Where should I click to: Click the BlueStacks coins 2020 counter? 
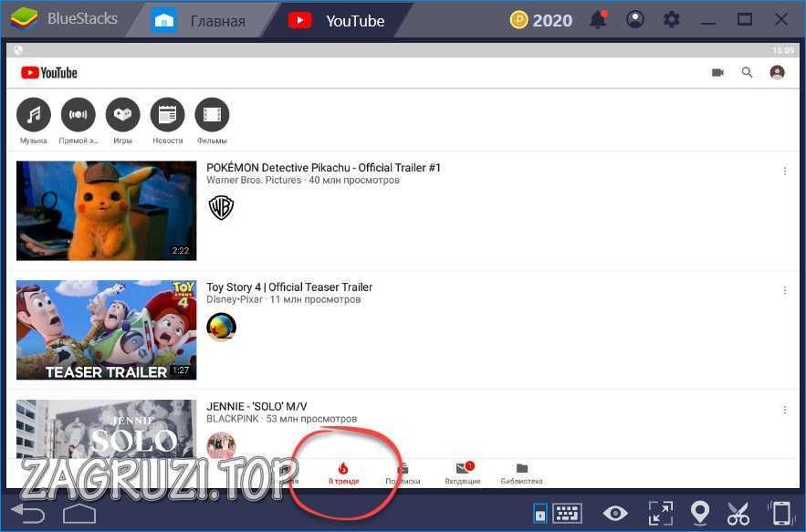[541, 21]
